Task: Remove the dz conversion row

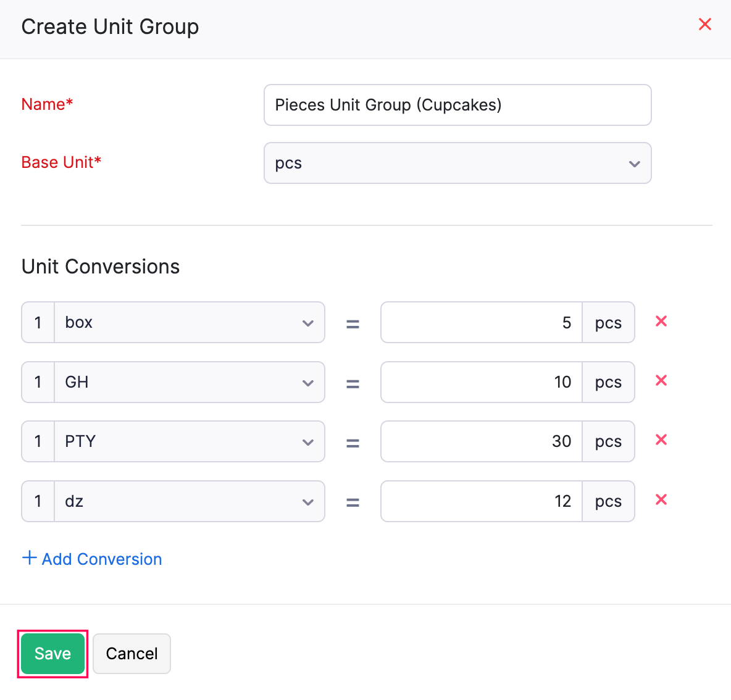Action: 661,500
